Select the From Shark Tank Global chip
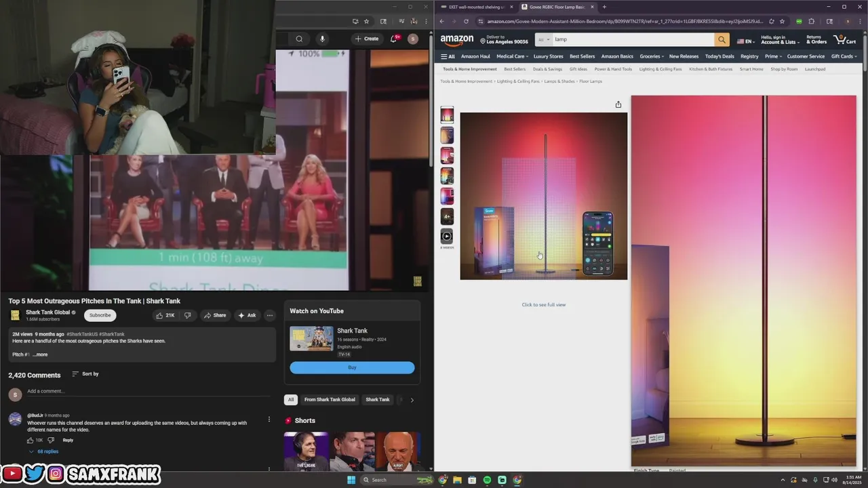868x488 pixels. pos(330,400)
